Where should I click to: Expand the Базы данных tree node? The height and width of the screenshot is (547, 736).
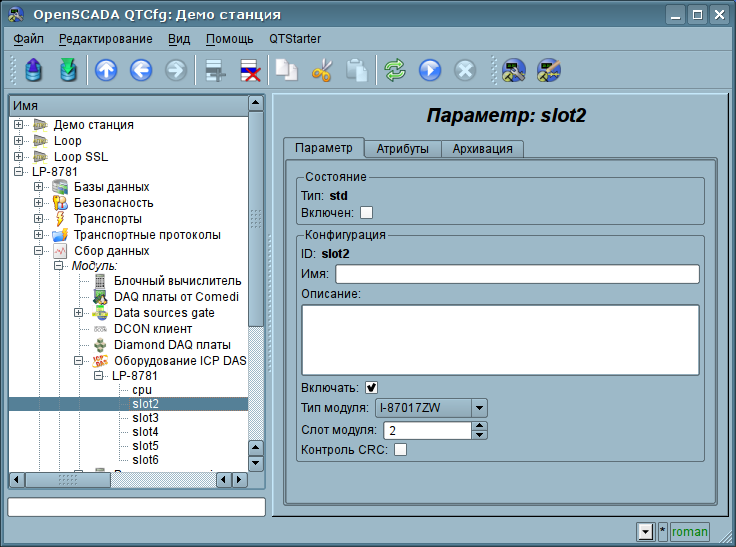click(x=39, y=187)
